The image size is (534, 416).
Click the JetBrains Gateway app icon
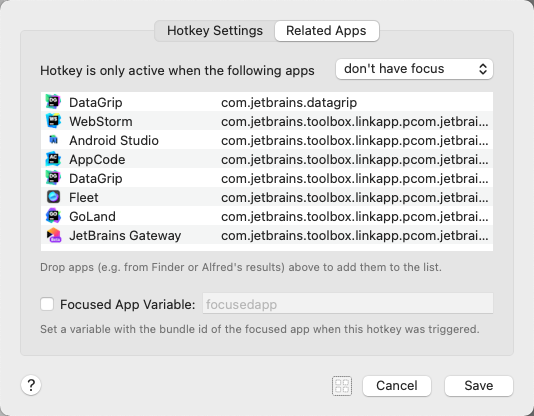53,235
